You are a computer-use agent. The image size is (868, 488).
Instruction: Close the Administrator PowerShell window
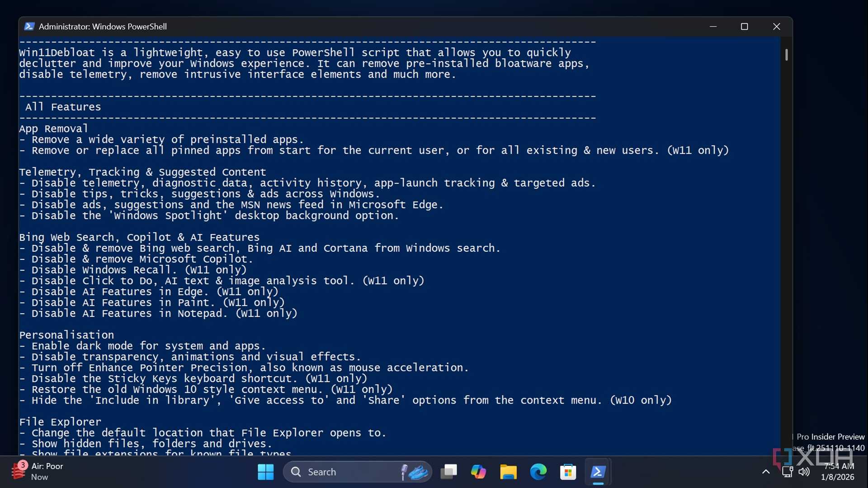tap(777, 26)
